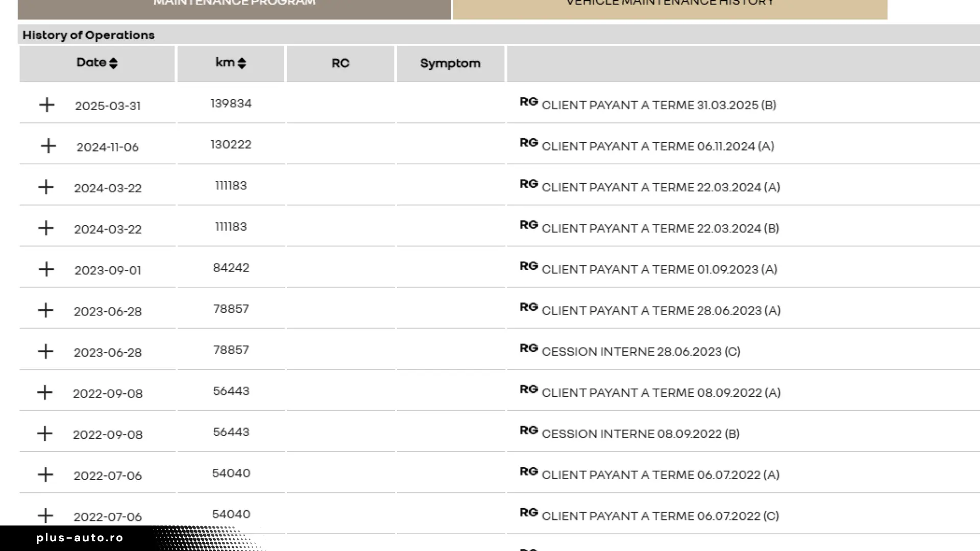
Task: Click the date 2024-11-06
Action: tap(108, 147)
